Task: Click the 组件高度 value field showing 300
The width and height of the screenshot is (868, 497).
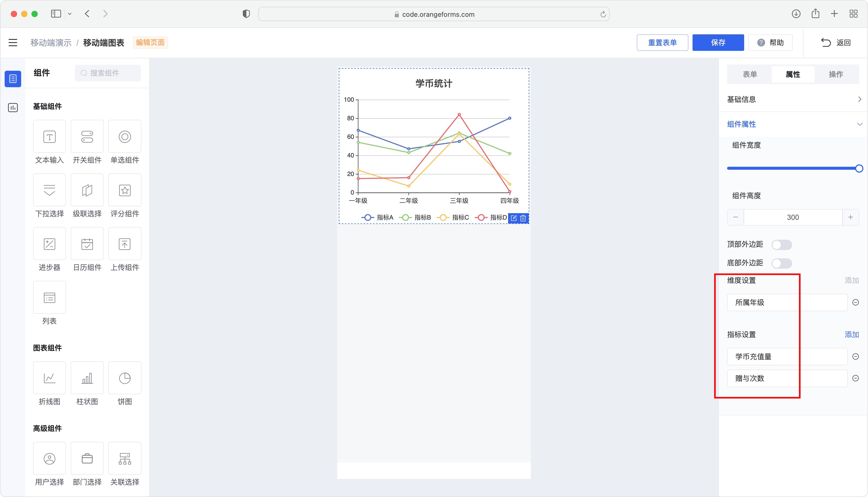Action: tap(793, 218)
